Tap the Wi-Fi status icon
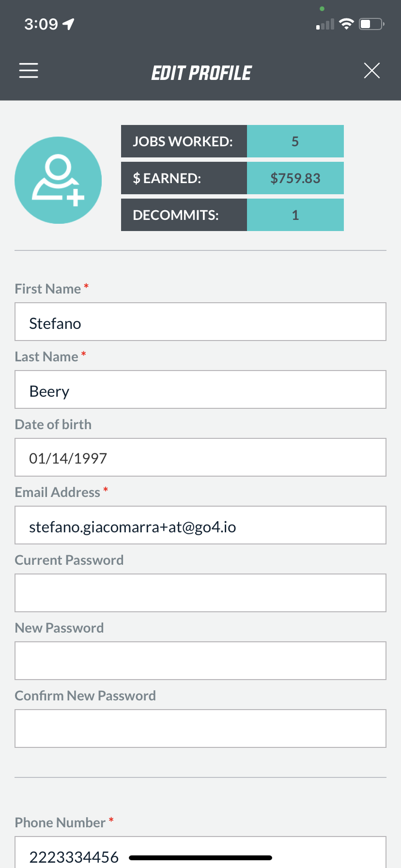 point(346,24)
